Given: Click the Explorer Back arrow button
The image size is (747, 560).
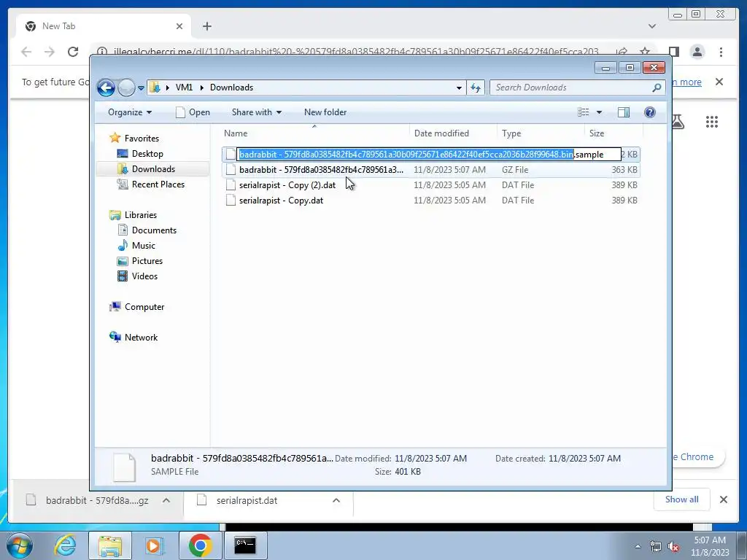Looking at the screenshot, I should tap(106, 87).
